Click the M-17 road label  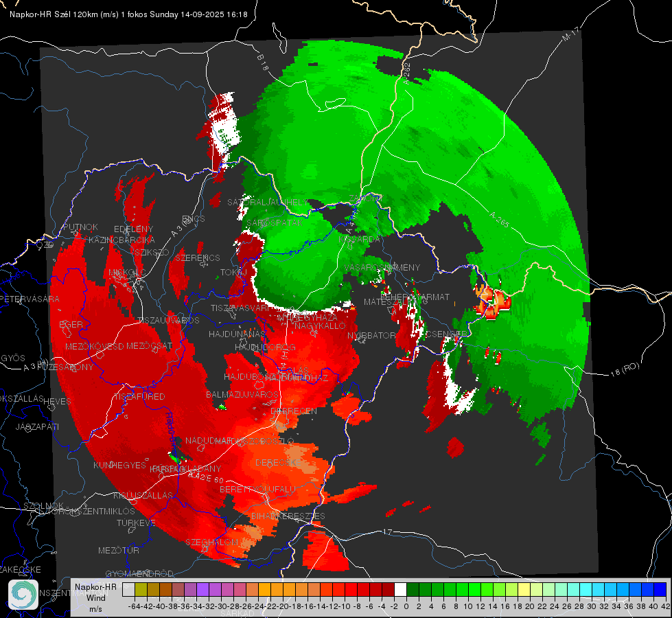click(x=570, y=34)
